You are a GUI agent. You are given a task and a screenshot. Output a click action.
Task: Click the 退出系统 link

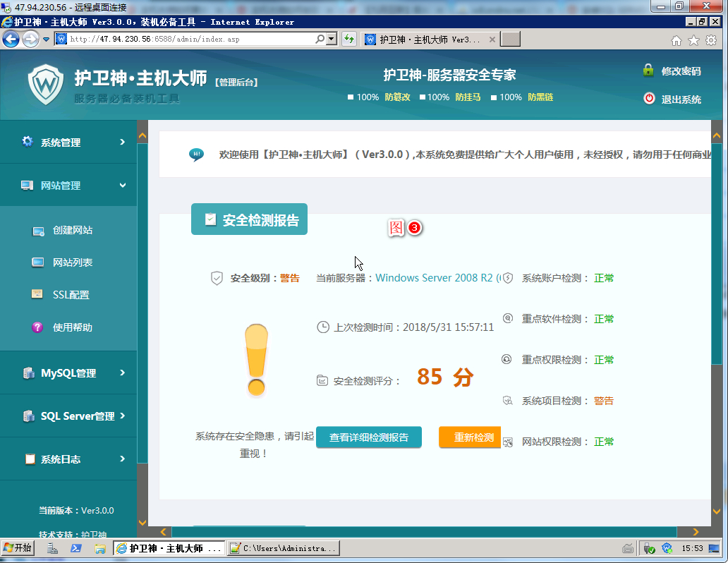(681, 99)
